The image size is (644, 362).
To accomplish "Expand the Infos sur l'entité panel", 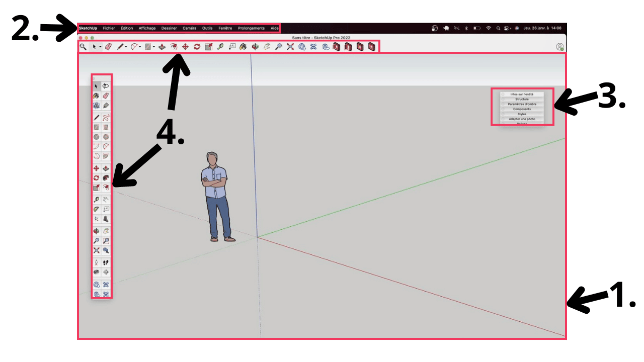I will click(x=521, y=94).
